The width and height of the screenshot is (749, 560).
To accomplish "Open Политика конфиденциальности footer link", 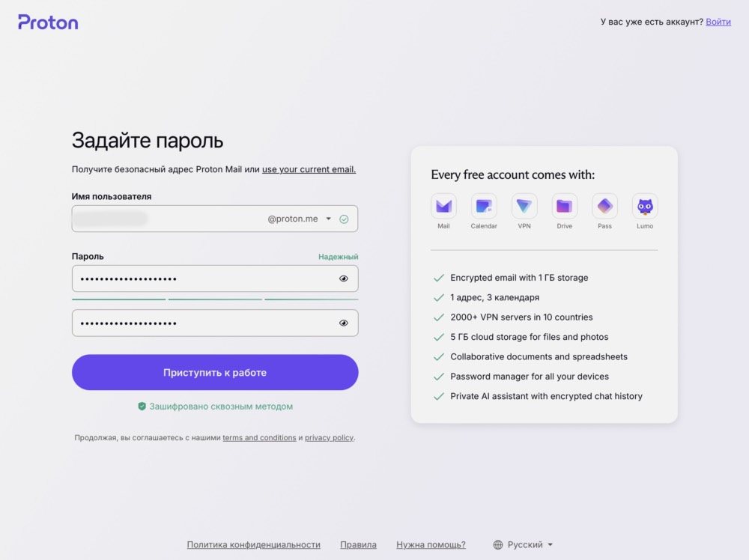I will pos(254,545).
